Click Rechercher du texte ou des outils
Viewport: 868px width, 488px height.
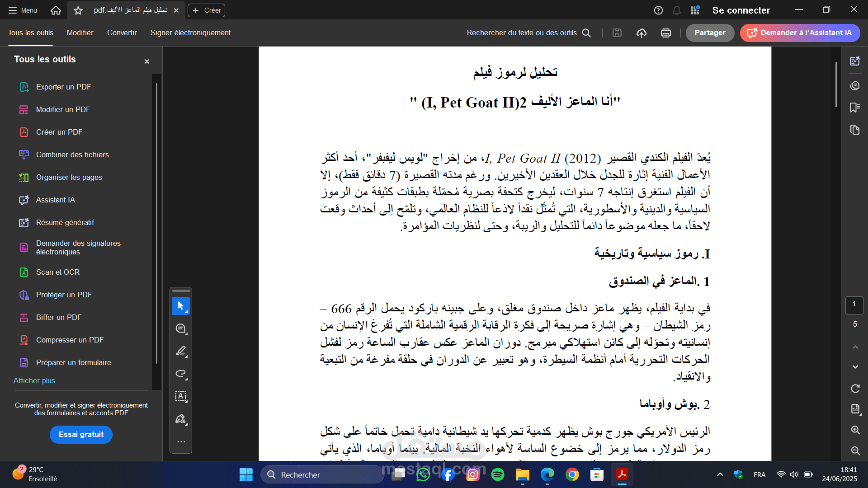pyautogui.click(x=528, y=33)
